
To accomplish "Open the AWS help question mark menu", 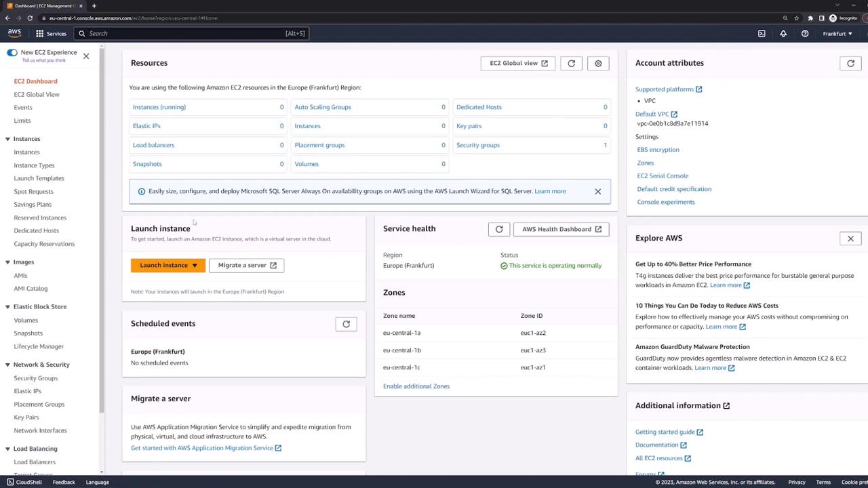I will [x=805, y=33].
